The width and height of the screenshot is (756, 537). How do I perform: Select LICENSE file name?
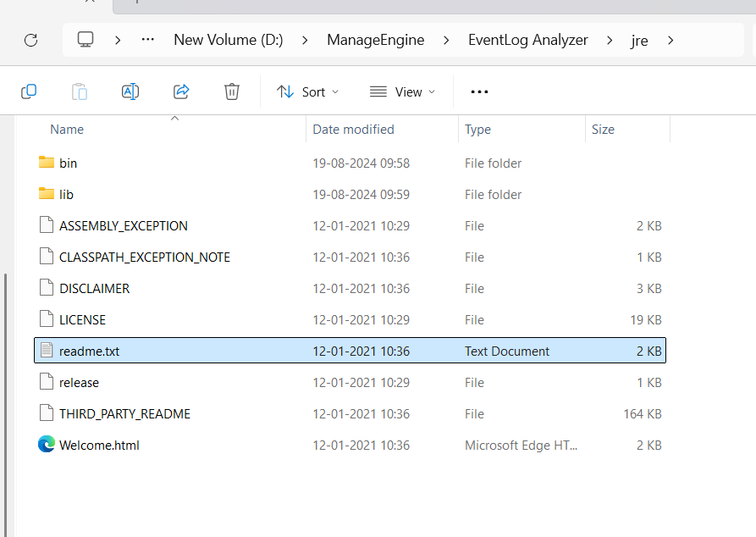coord(82,320)
